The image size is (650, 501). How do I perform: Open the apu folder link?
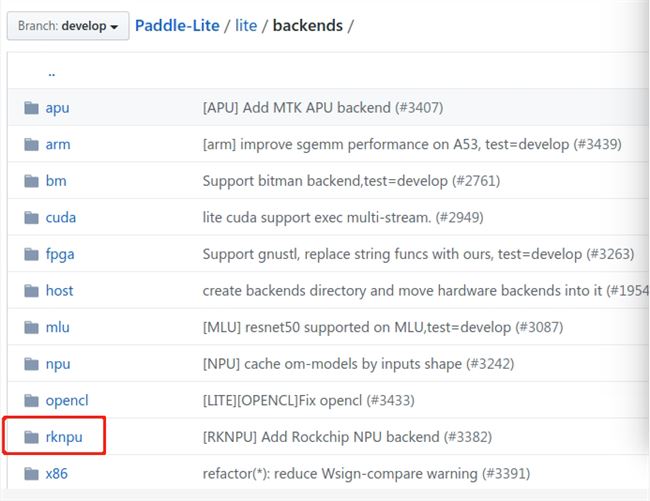pyautogui.click(x=57, y=108)
